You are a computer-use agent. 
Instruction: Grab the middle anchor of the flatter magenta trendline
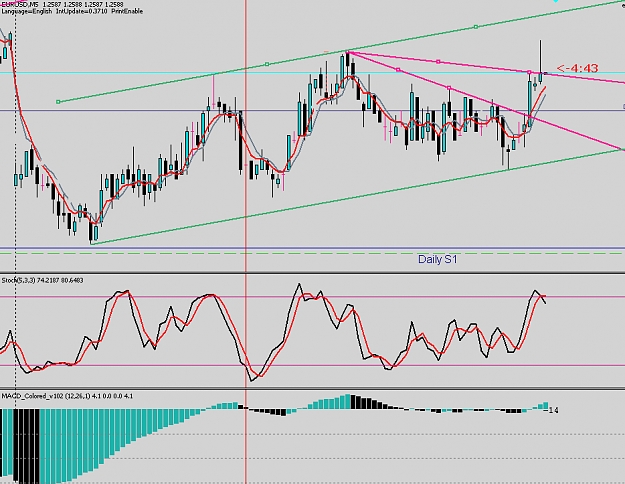438,61
